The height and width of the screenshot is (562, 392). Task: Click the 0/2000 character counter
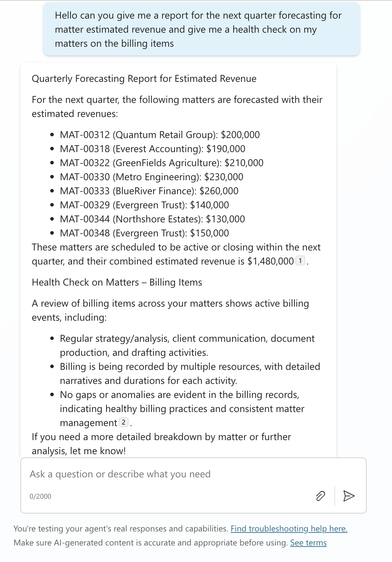pyautogui.click(x=40, y=496)
